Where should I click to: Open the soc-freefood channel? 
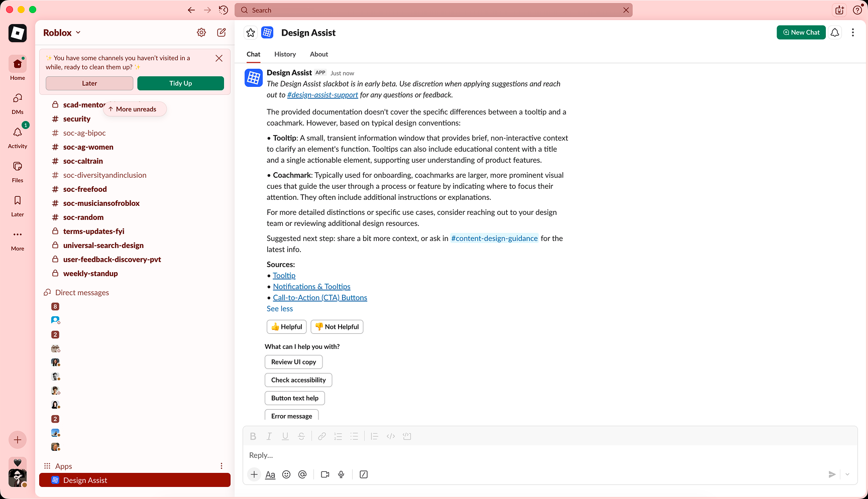pos(85,189)
